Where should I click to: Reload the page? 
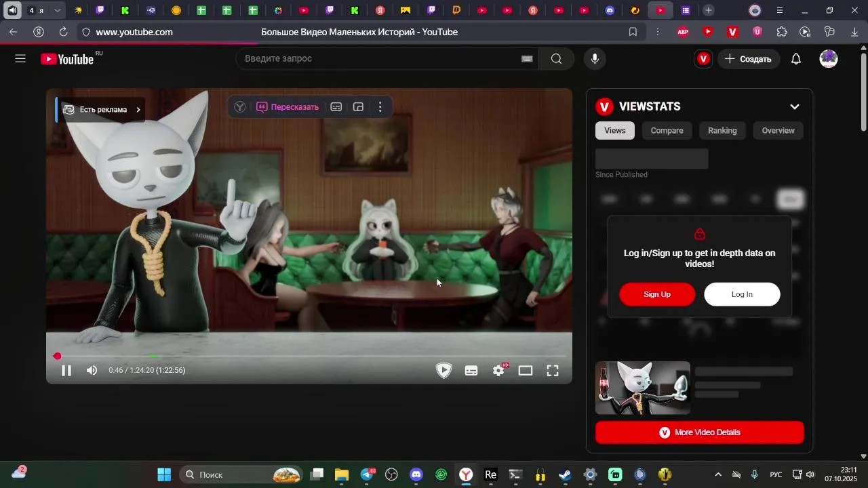(63, 32)
